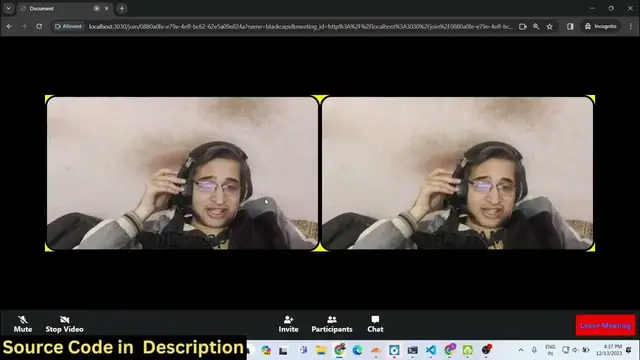The image size is (640, 360).
Task: Click the red Leave Meeting button
Action: click(606, 325)
